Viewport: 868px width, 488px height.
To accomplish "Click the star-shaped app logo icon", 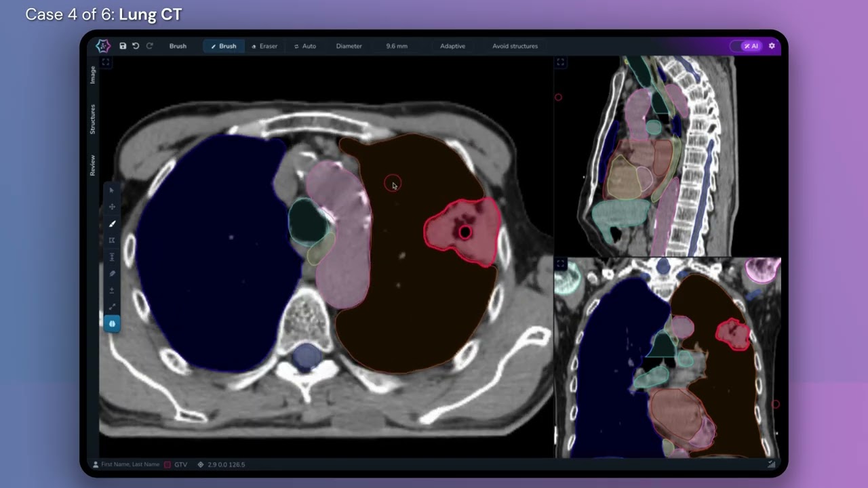I will (103, 46).
